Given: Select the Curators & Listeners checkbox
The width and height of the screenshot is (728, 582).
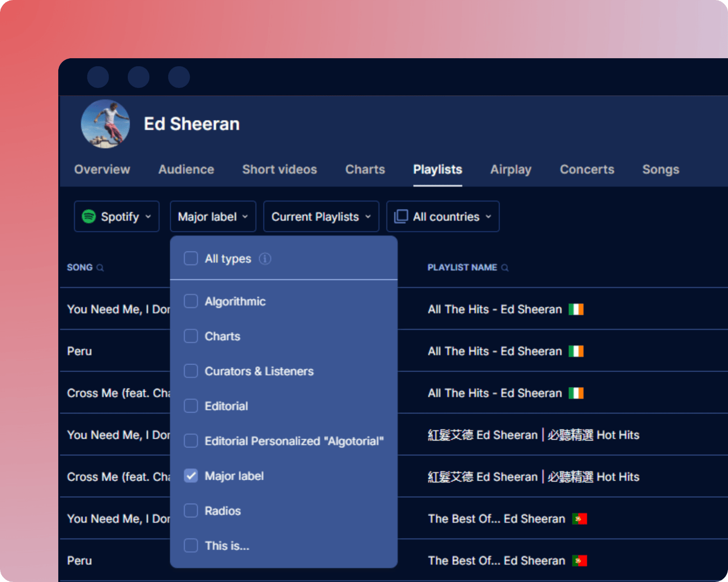Looking at the screenshot, I should [191, 371].
